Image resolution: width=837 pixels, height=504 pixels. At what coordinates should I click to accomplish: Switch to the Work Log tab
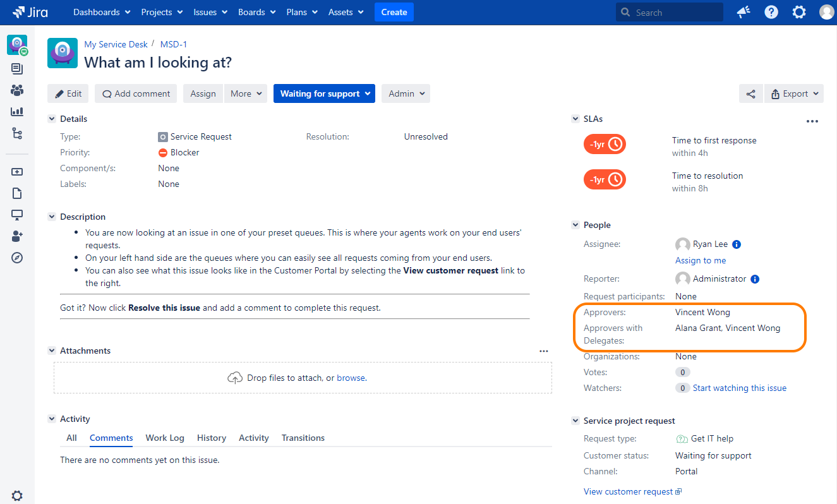click(165, 438)
